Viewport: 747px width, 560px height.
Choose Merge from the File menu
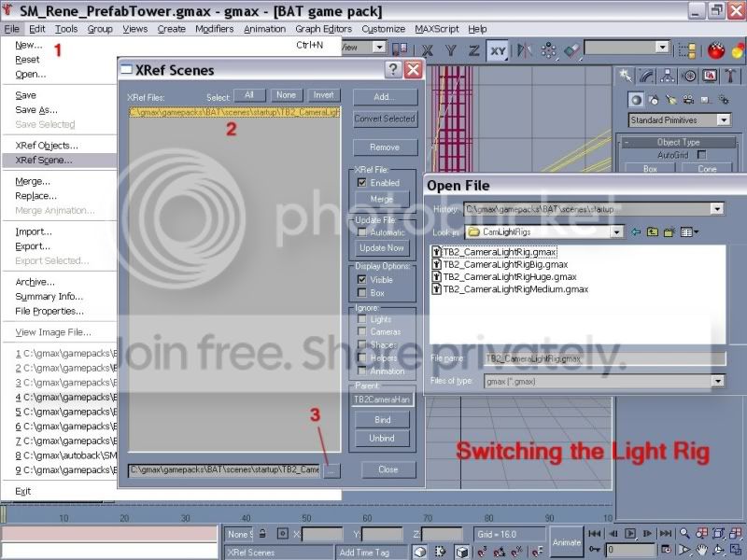click(x=33, y=181)
